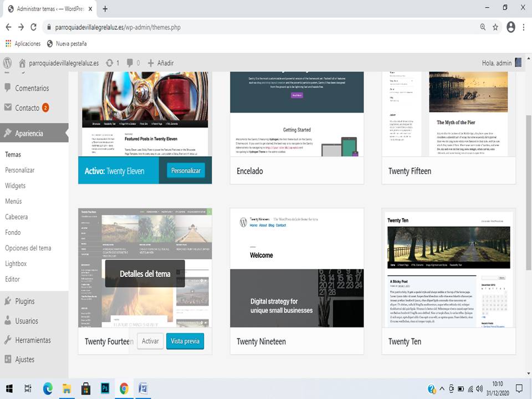Open the Nueva pestaña bookmark

67,44
